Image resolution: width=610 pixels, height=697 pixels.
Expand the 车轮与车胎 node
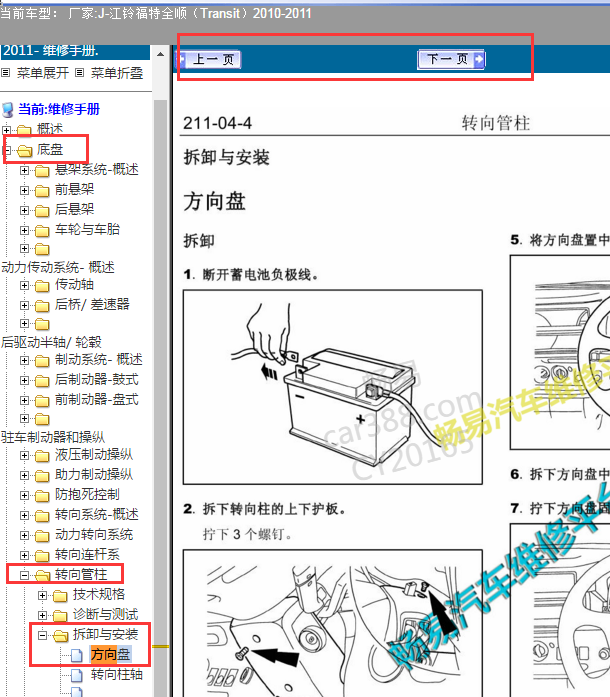[24, 230]
